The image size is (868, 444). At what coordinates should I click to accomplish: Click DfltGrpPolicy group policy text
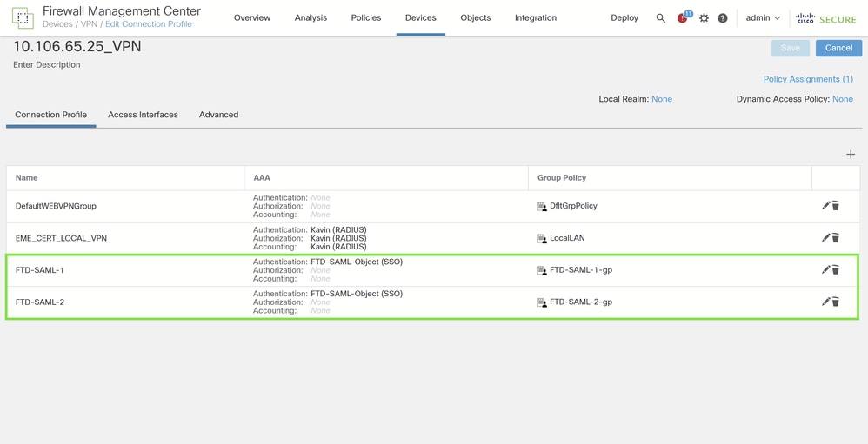tap(573, 206)
